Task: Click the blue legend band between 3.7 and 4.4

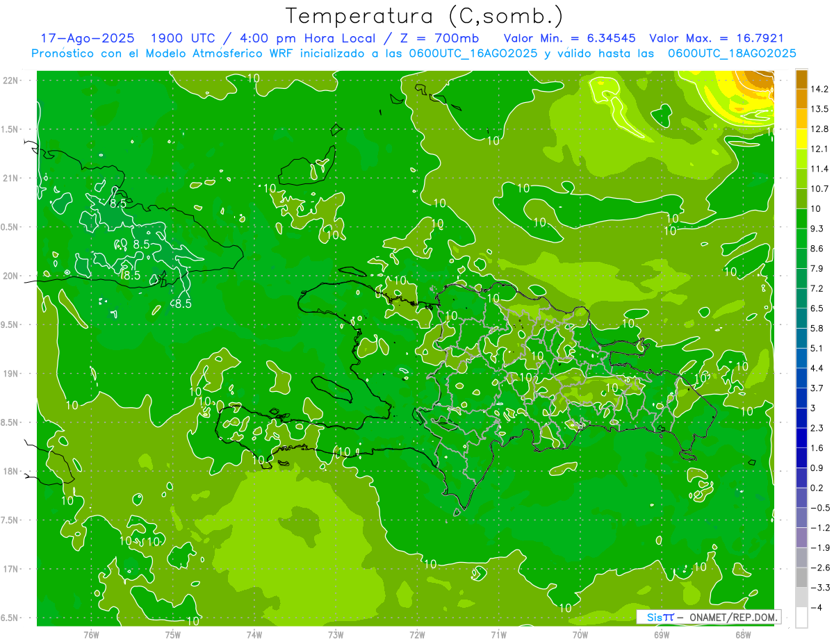Action: coord(801,378)
